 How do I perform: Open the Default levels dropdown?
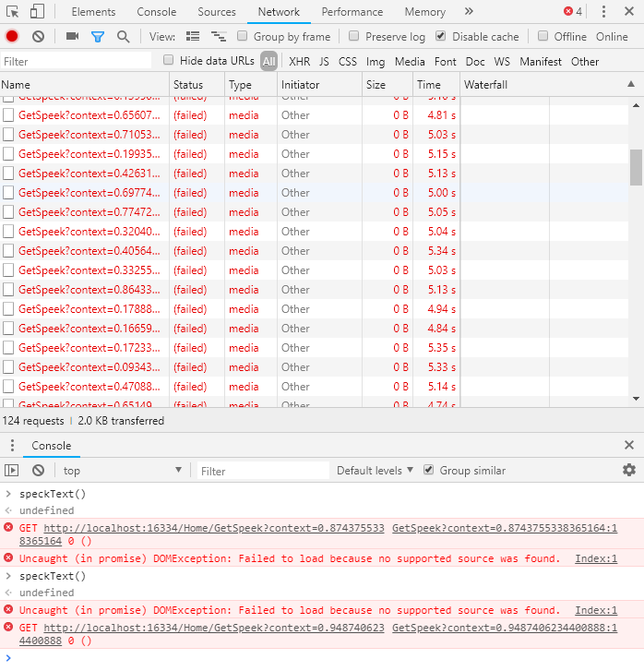coord(375,471)
